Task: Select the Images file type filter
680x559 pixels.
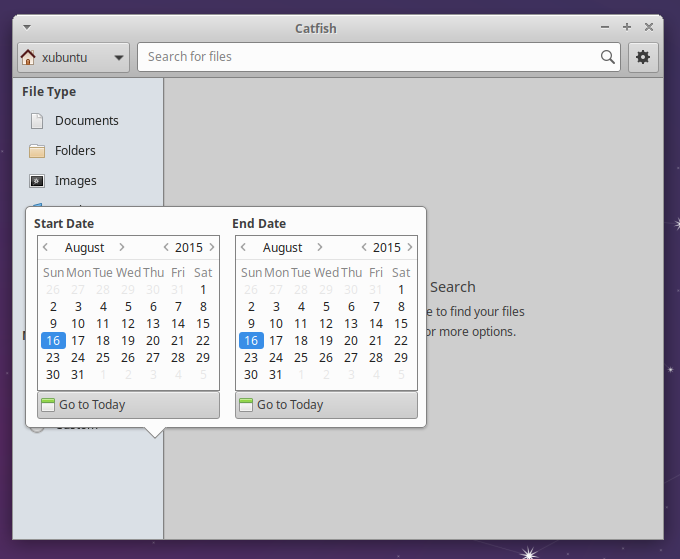Action: coord(75,181)
